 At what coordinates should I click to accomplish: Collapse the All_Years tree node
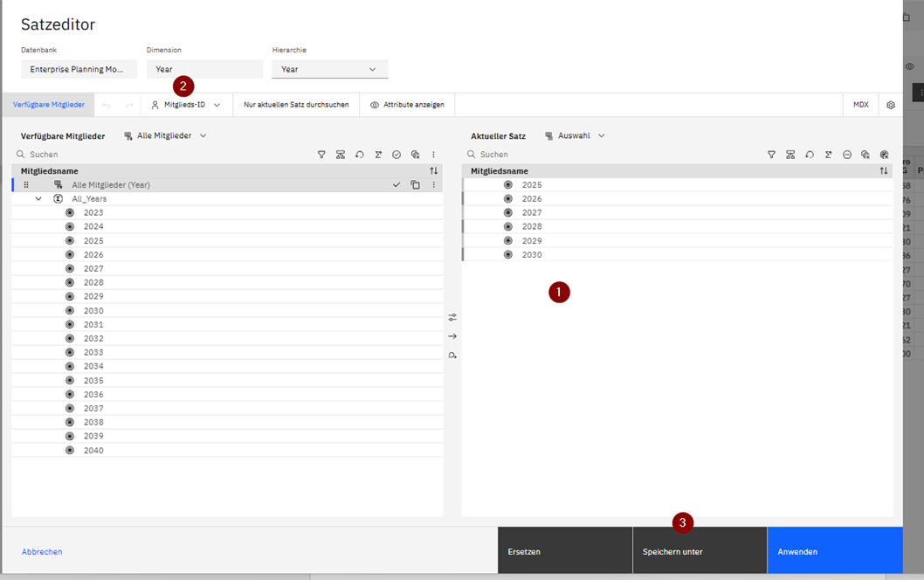(x=38, y=199)
